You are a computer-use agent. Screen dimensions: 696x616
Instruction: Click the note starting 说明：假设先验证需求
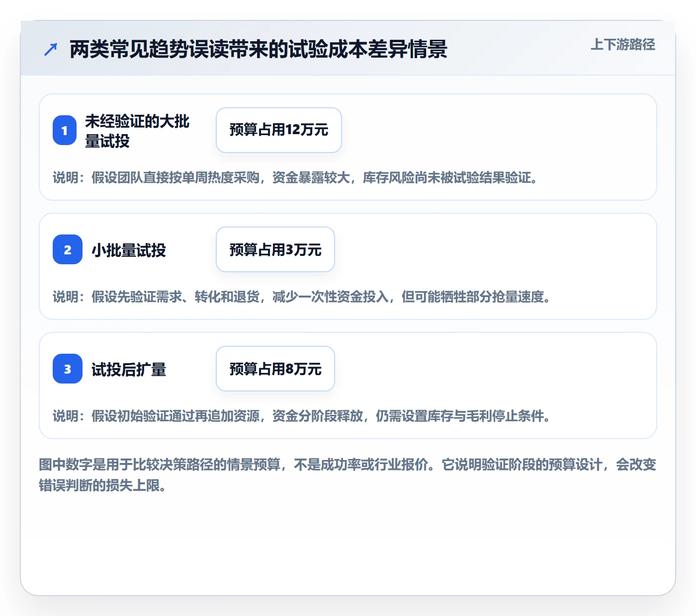(302, 297)
